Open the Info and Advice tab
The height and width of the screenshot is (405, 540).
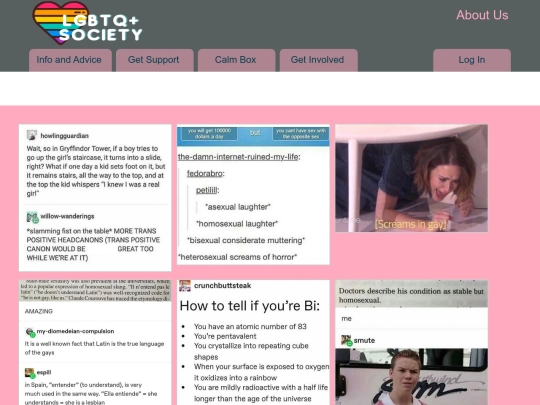click(x=70, y=60)
